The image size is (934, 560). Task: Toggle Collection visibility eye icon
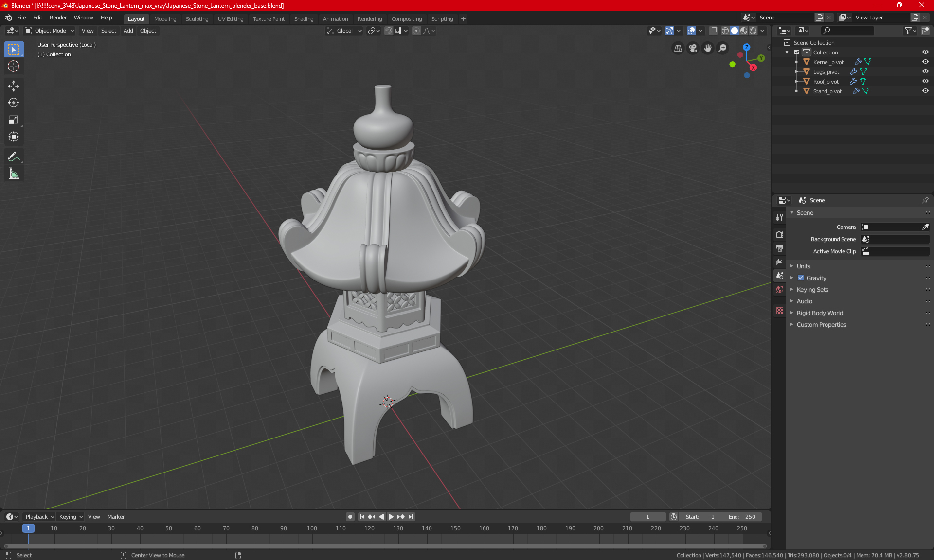(925, 52)
